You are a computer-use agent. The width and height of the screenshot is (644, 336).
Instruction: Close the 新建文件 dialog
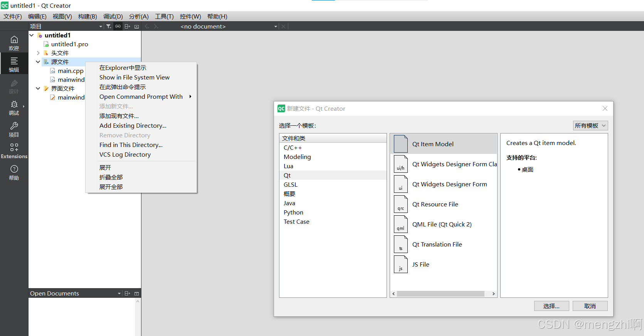[605, 108]
